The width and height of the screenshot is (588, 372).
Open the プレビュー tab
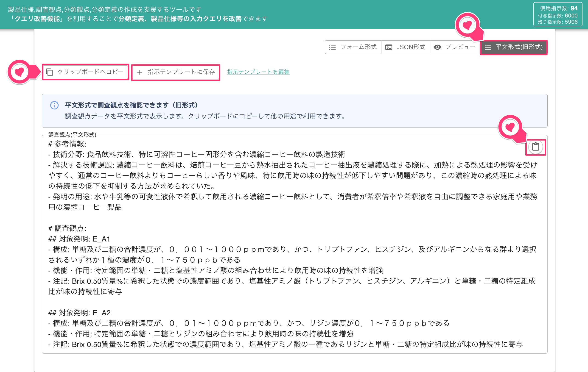pos(455,47)
